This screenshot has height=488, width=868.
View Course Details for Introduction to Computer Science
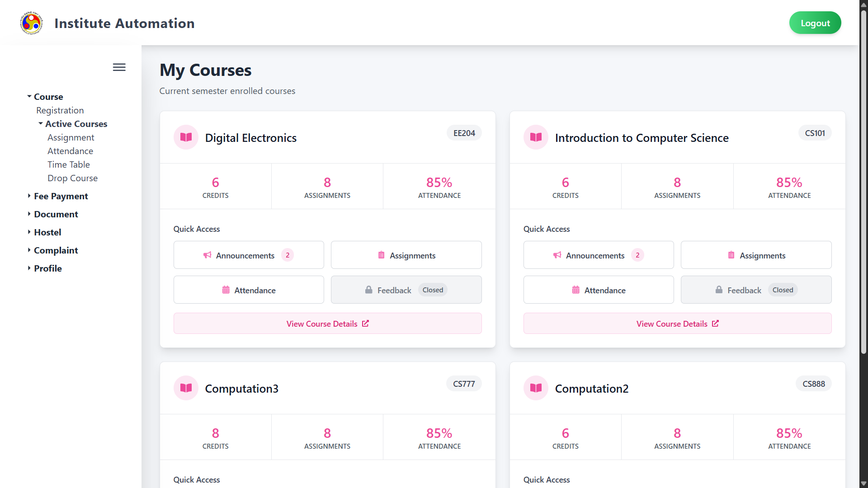tap(678, 324)
